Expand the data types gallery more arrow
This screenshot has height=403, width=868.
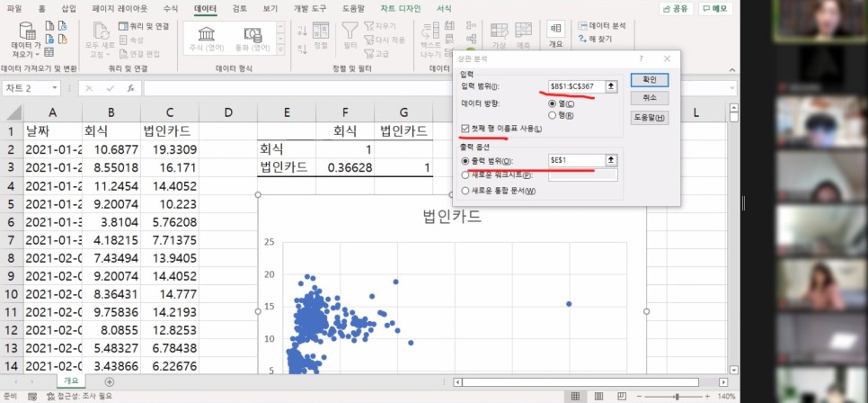280,51
